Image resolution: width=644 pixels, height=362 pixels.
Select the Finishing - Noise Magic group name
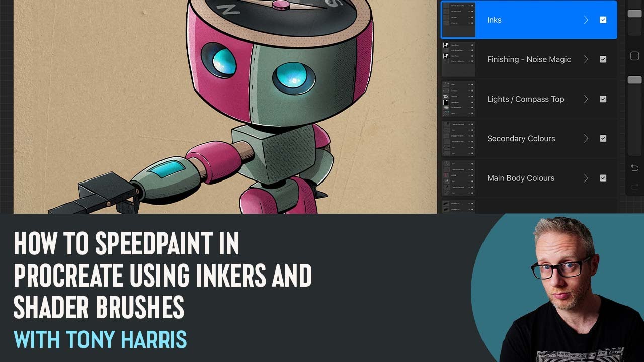(x=529, y=59)
